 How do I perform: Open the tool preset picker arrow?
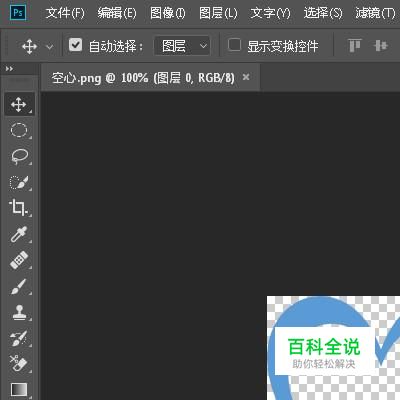point(50,47)
